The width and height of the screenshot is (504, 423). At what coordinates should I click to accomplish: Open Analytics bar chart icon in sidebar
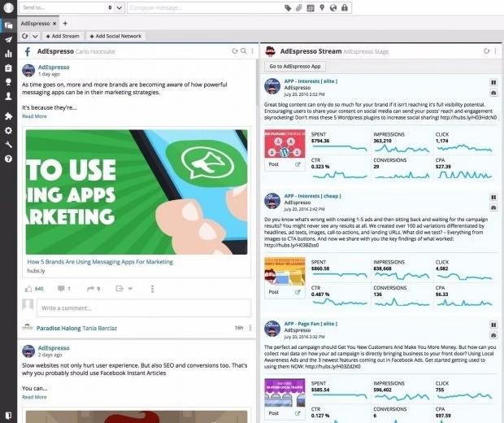tap(8, 54)
